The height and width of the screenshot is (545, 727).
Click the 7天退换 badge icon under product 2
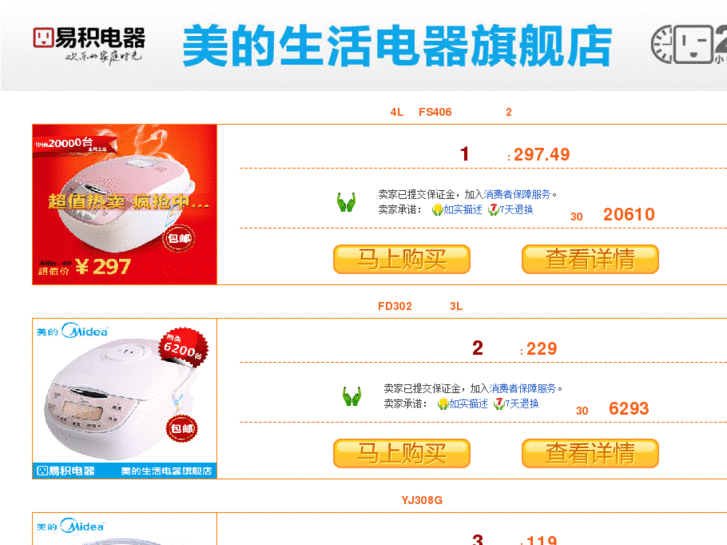tap(499, 404)
